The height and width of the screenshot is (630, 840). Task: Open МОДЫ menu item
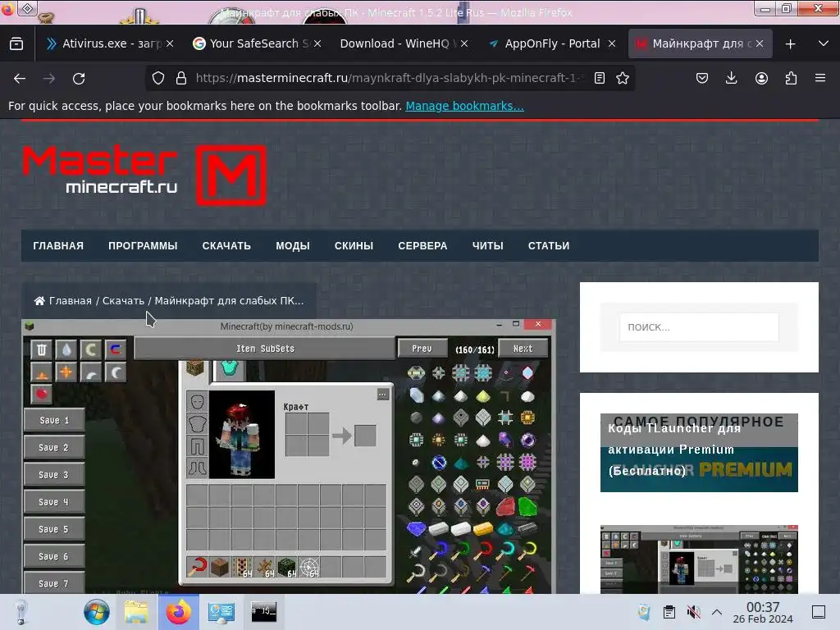pos(293,246)
